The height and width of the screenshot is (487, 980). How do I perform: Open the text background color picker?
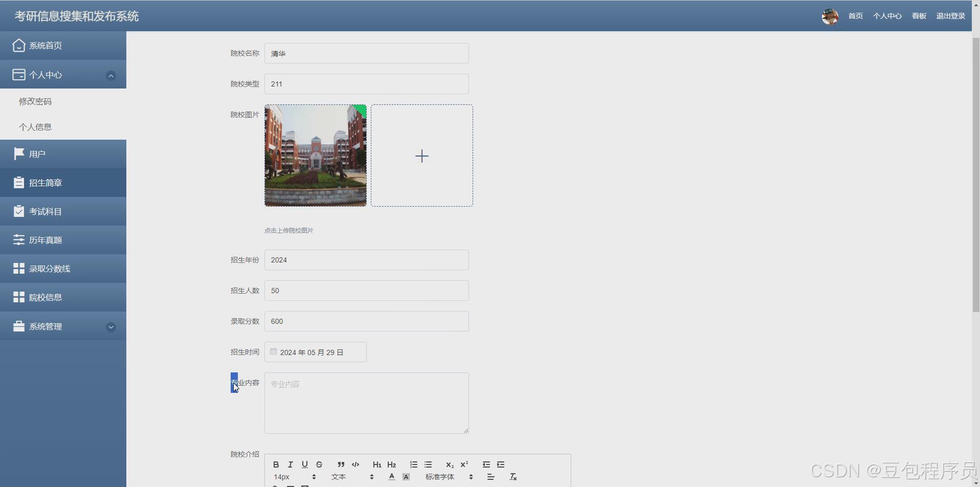tap(406, 477)
